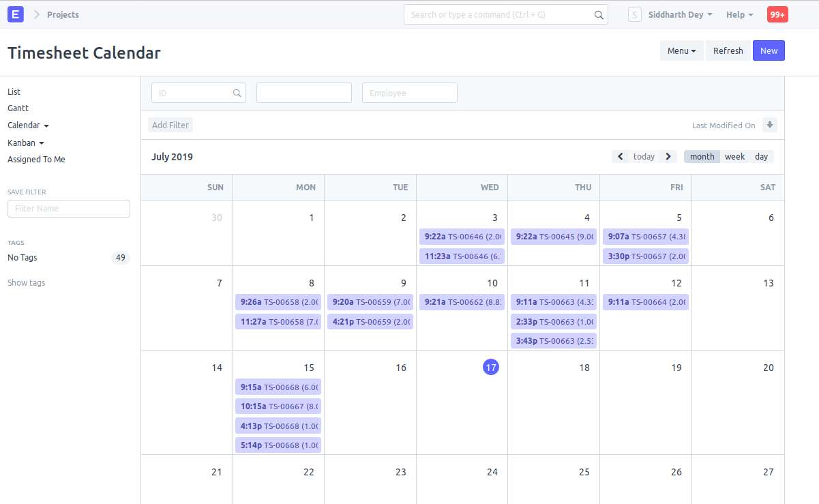Click the user avatar icon beside Siddharth Dey
The image size is (819, 504).
pos(635,15)
